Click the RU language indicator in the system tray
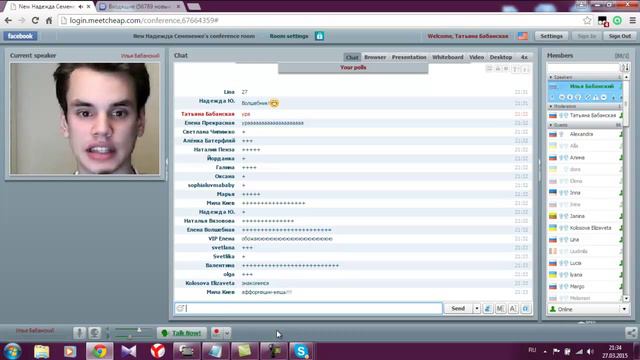The height and width of the screenshot is (360, 640). pos(532,350)
